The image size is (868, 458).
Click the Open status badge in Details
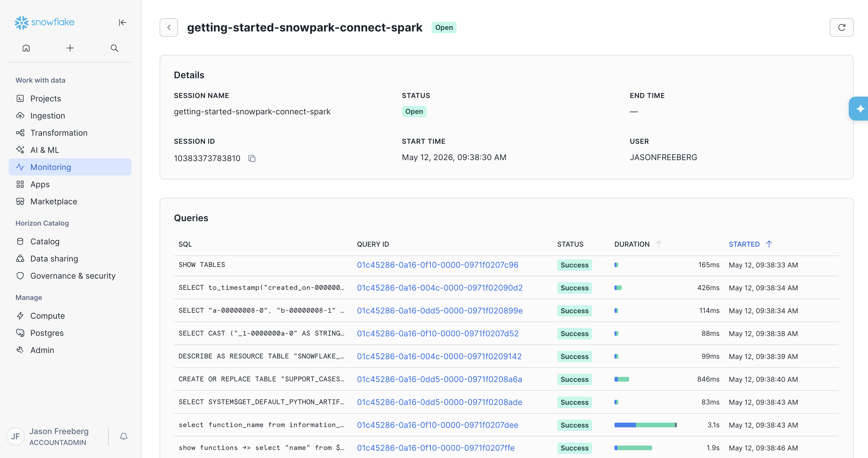[x=414, y=112]
